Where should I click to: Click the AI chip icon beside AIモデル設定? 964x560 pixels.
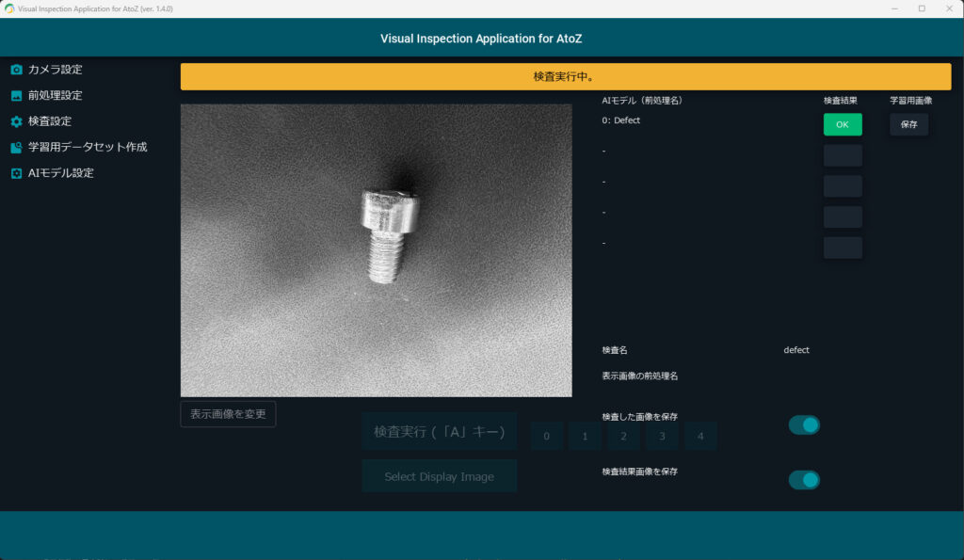(16, 173)
